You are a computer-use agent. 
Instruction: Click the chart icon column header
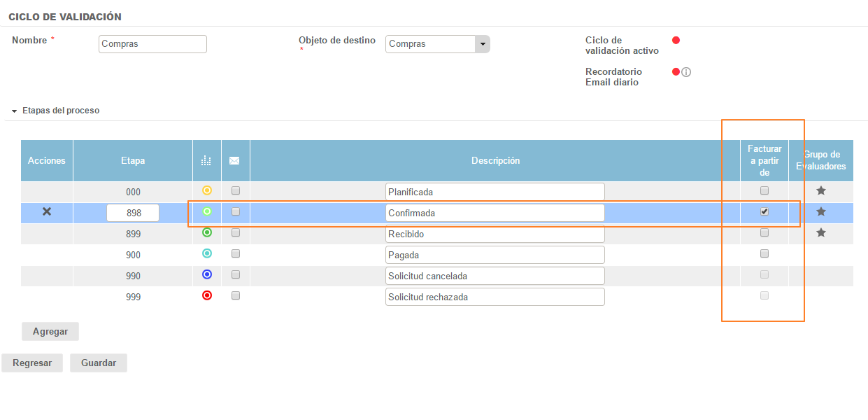(206, 161)
